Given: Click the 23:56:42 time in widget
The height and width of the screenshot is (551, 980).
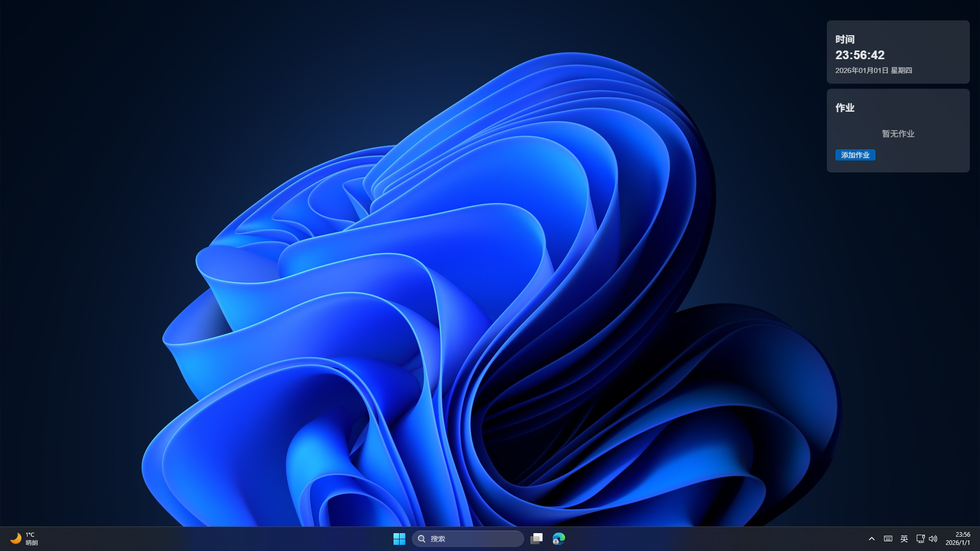Looking at the screenshot, I should pyautogui.click(x=860, y=55).
